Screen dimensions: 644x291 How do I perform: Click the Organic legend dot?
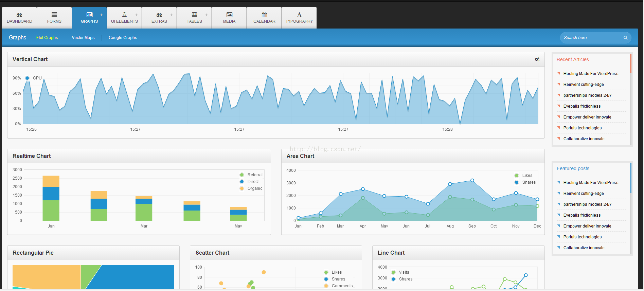(x=242, y=188)
